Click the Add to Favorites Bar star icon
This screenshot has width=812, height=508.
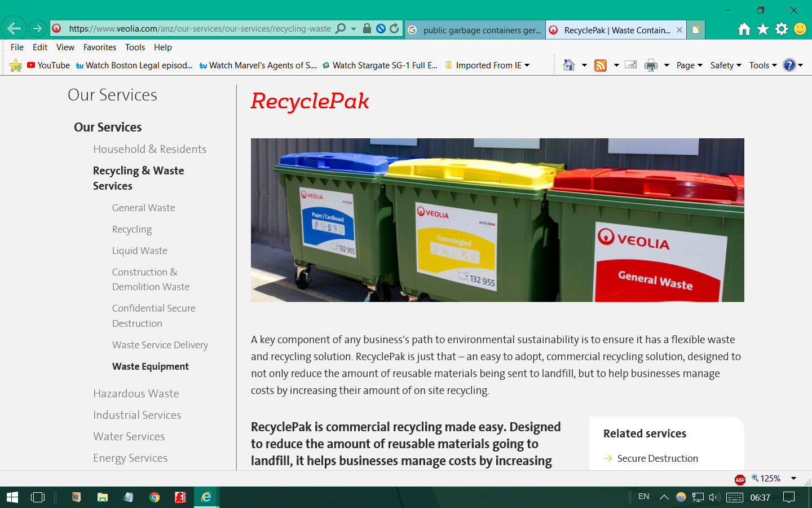coord(15,65)
